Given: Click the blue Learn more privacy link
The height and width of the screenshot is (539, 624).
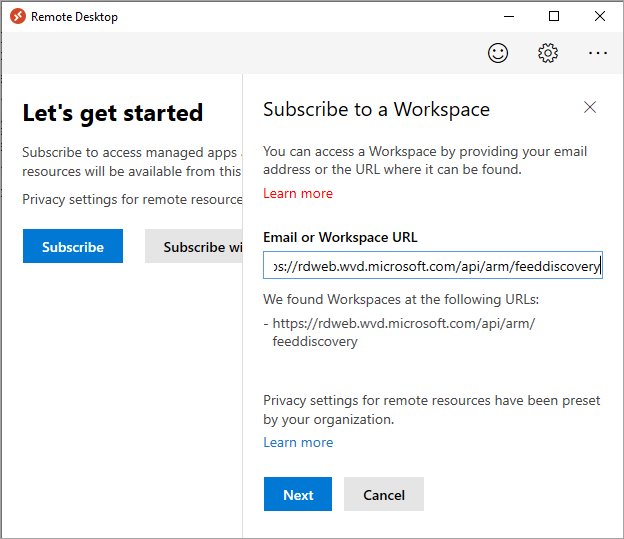Looking at the screenshot, I should pyautogui.click(x=298, y=442).
